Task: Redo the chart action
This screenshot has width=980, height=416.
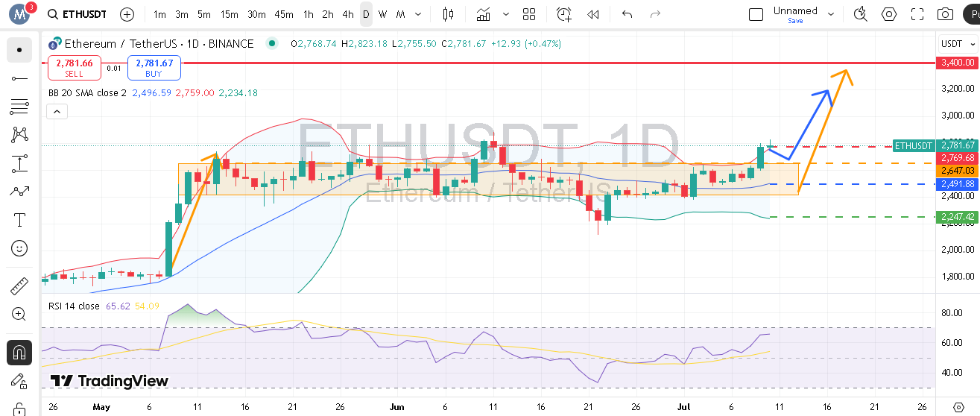Action: tap(655, 14)
